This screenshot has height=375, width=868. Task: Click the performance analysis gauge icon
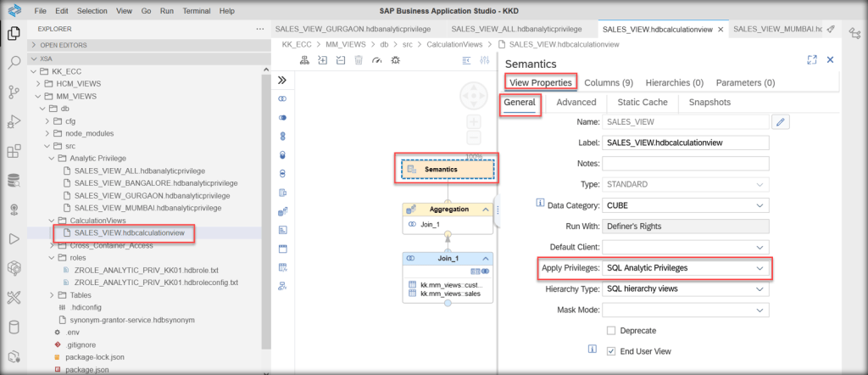(x=377, y=60)
